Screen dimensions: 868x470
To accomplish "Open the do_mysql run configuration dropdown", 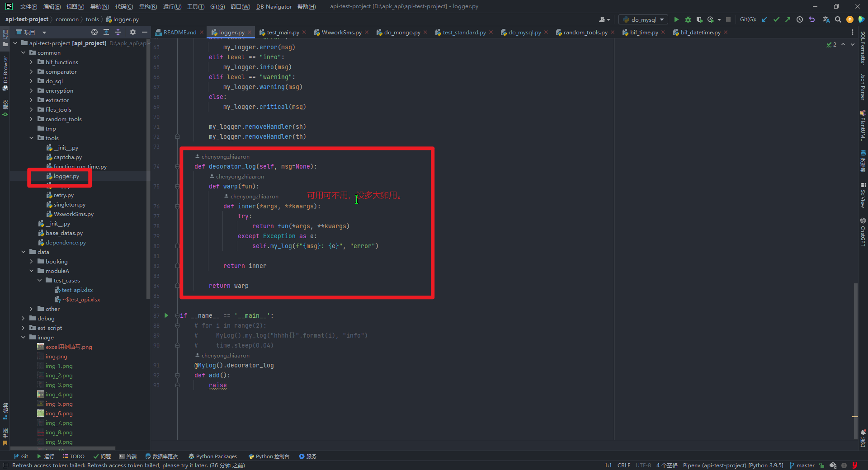I will point(643,19).
